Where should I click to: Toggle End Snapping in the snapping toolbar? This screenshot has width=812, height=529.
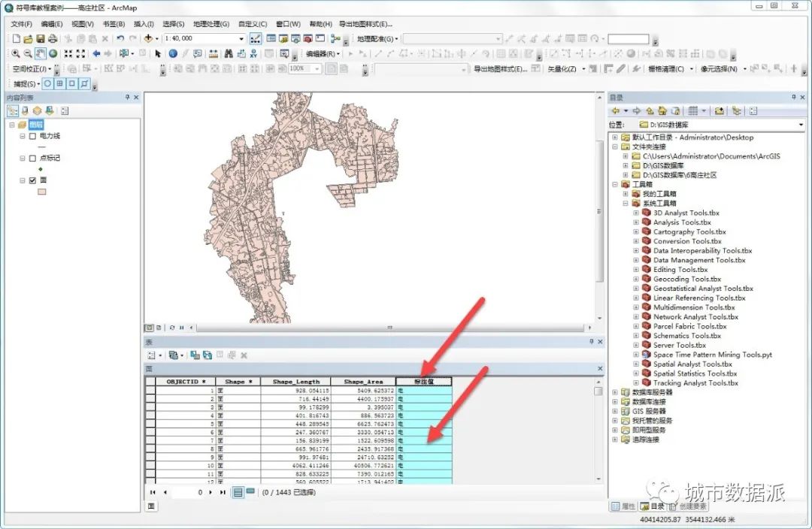point(60,83)
